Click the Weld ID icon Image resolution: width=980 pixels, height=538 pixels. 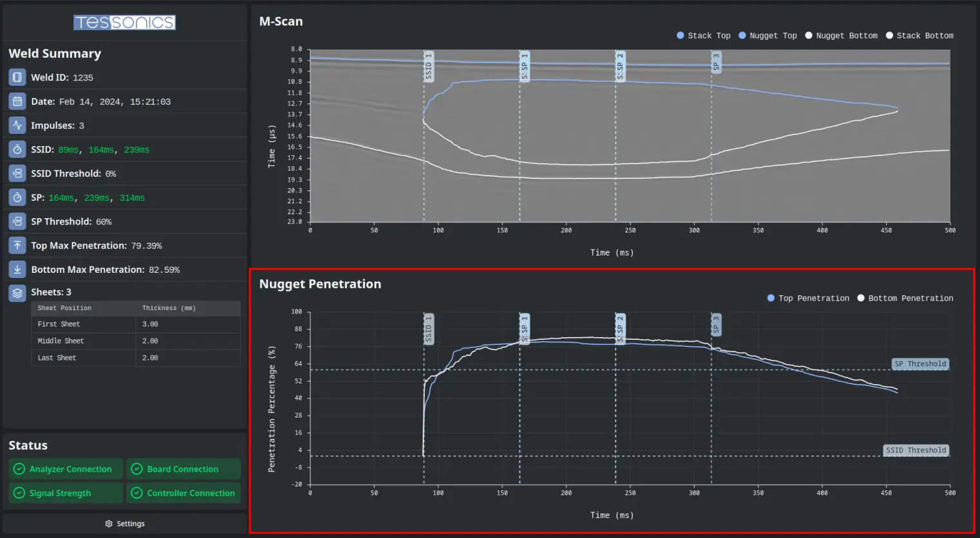tap(16, 77)
